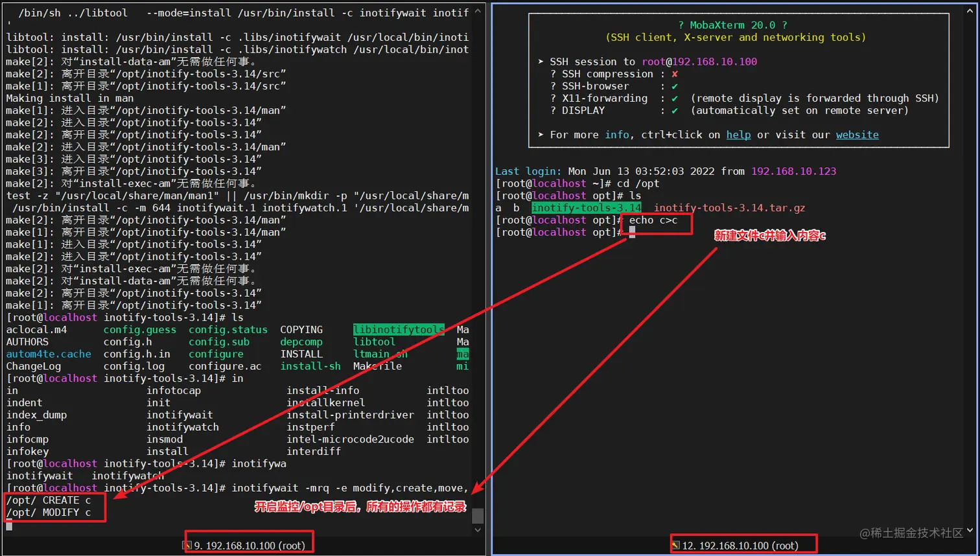The height and width of the screenshot is (556, 980).
Task: Click 'infocmp' in command completion list
Action: [27, 439]
